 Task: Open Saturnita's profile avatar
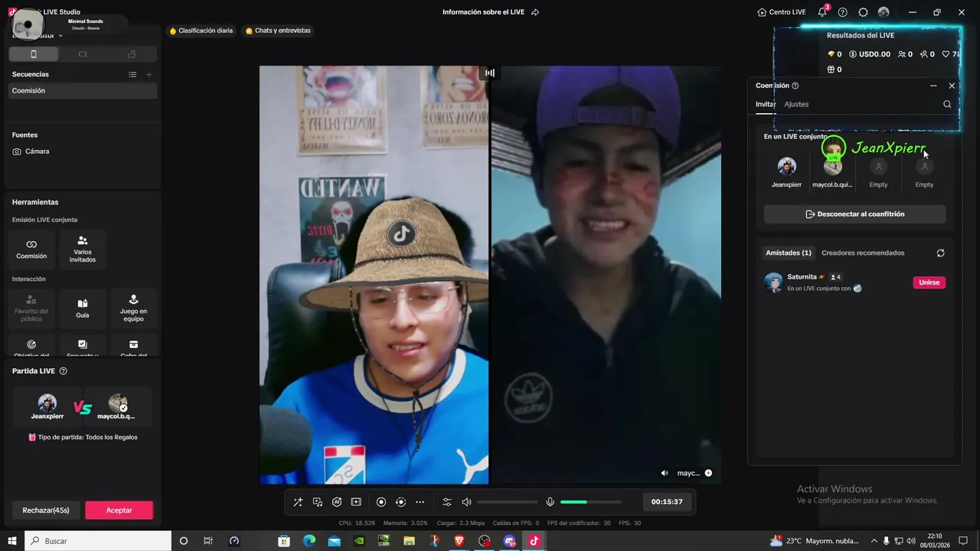pyautogui.click(x=773, y=282)
